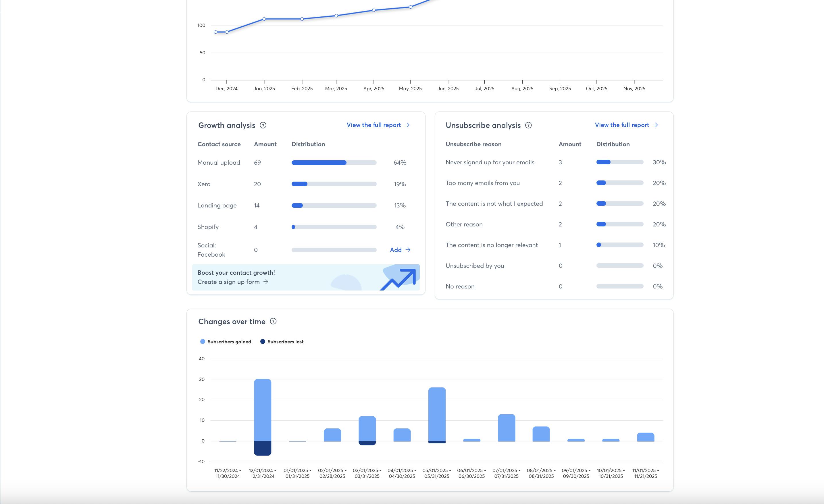Click the December 2024 subscribers gained bar
This screenshot has width=824, height=504.
pos(263,410)
